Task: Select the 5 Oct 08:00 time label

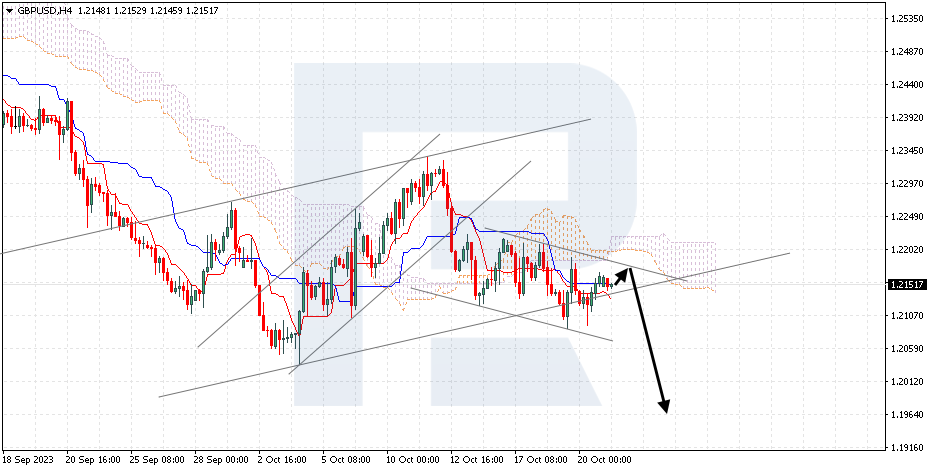Action: click(x=347, y=460)
